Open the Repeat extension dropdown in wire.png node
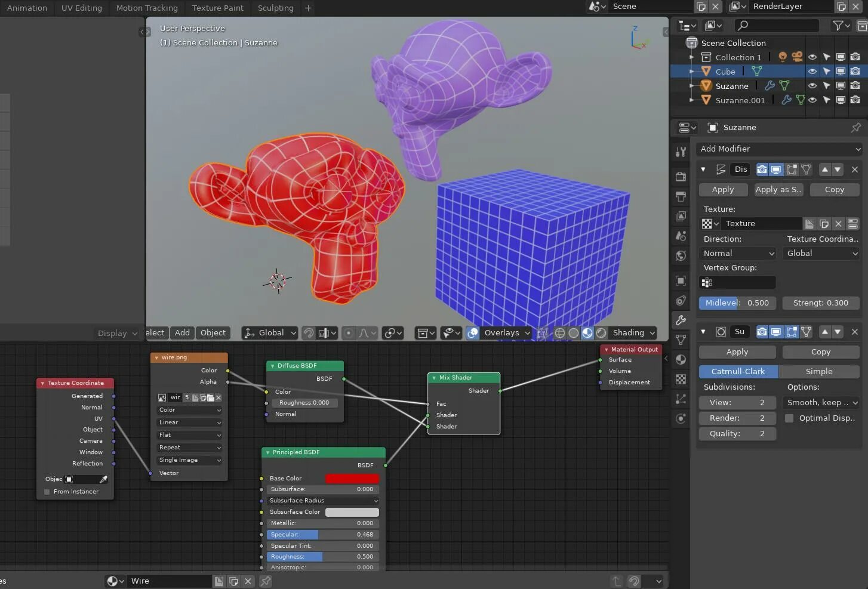The image size is (868, 589). pyautogui.click(x=189, y=448)
